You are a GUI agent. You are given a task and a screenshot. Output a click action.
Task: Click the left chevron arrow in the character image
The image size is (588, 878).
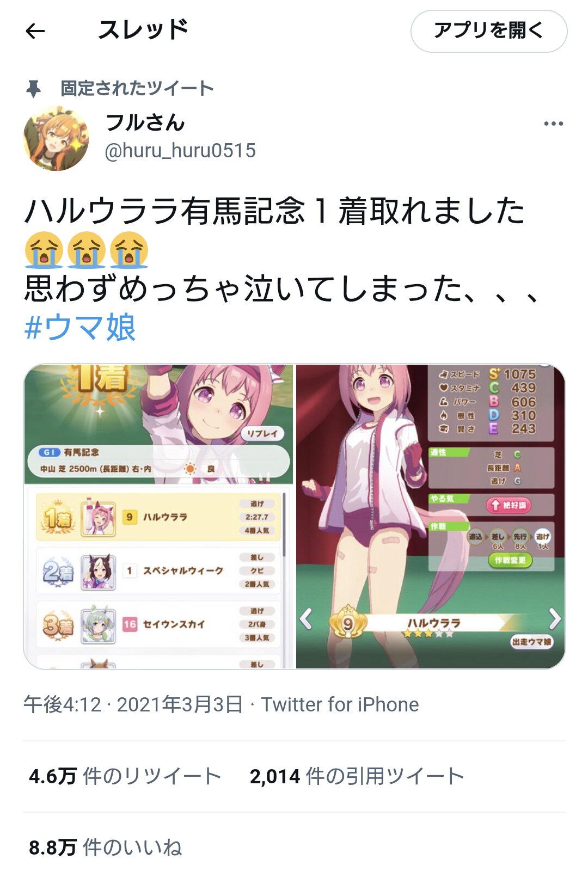tap(307, 619)
